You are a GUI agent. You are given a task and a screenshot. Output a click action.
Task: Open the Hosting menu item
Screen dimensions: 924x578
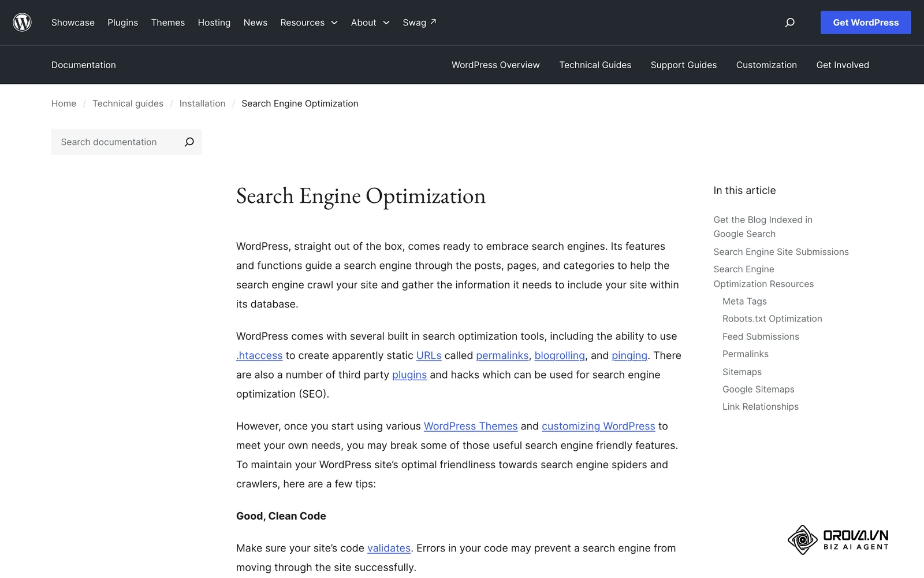point(214,23)
